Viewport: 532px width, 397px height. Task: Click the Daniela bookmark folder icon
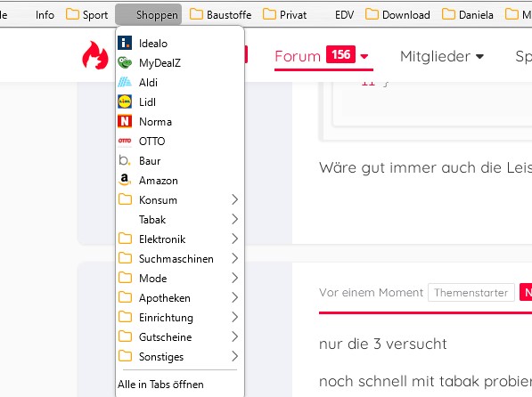[x=448, y=14]
